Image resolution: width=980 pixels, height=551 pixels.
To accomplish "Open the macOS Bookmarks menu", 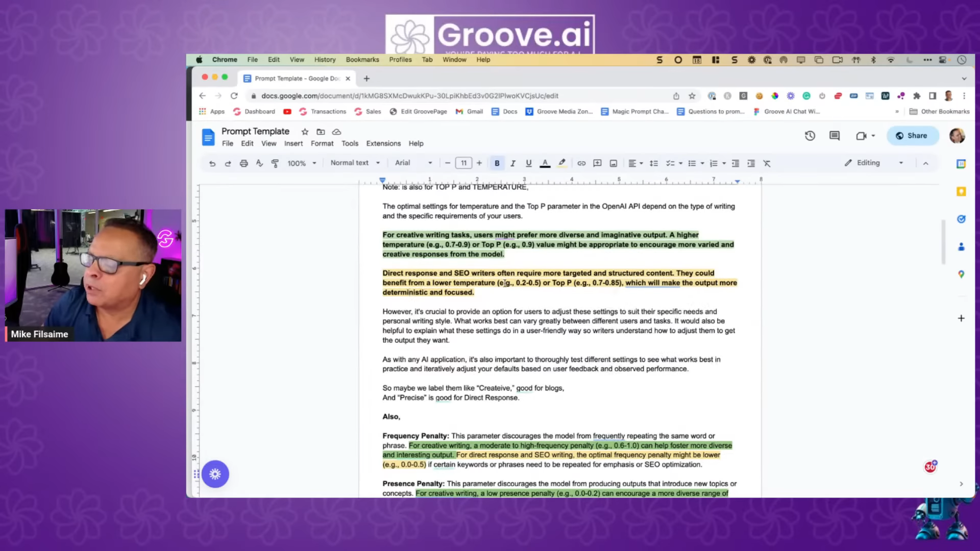I will (x=362, y=60).
